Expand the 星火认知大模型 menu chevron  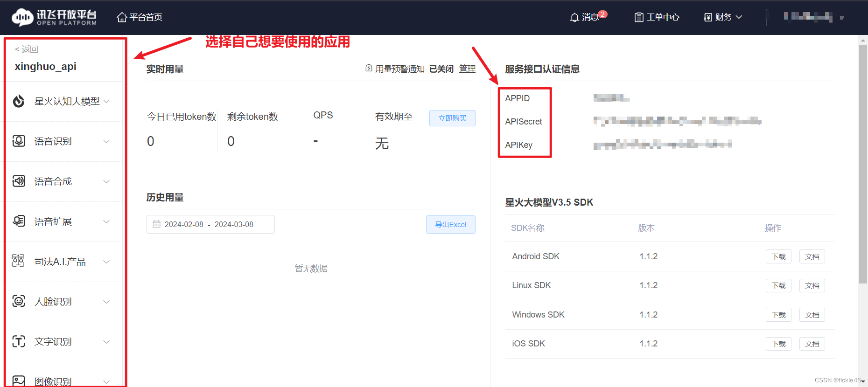(x=106, y=101)
